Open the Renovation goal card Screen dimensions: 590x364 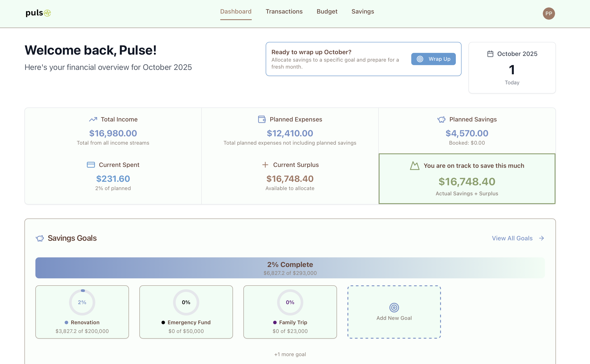pyautogui.click(x=82, y=312)
